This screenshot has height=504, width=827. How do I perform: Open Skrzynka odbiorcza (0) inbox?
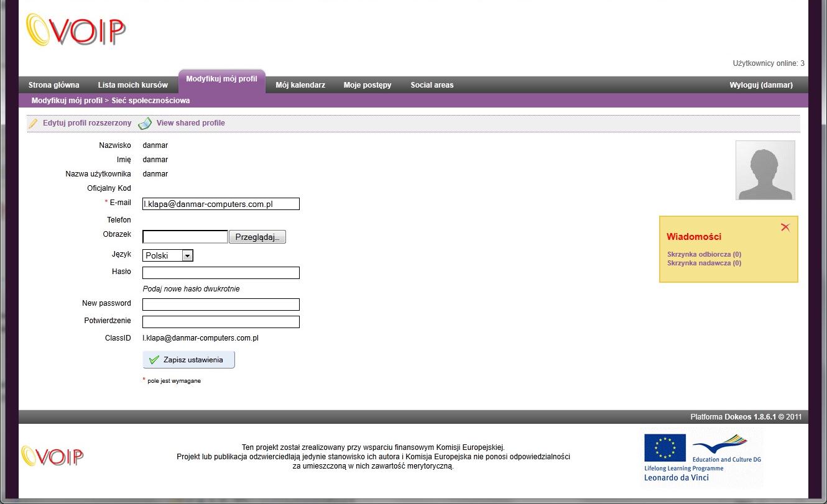(x=705, y=254)
